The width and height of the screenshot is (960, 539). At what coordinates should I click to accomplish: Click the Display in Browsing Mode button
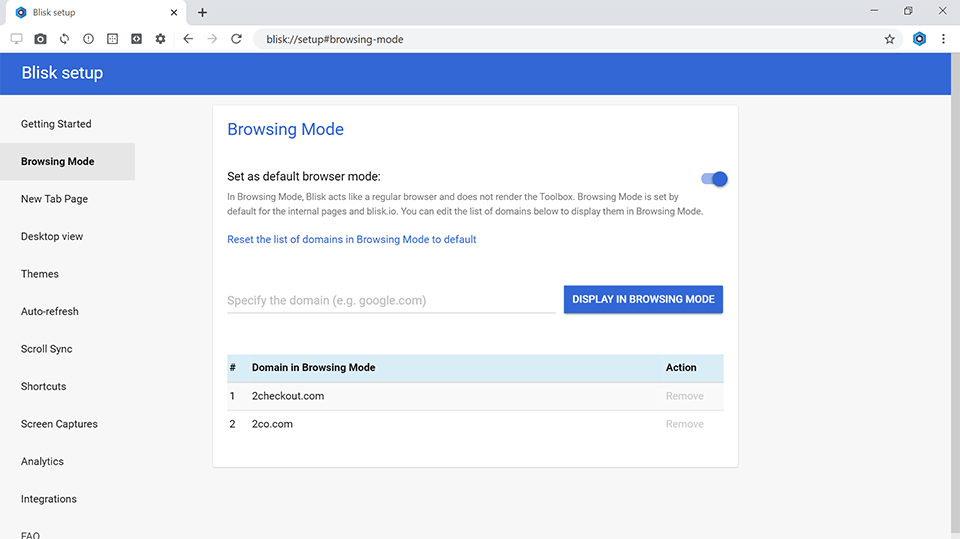[x=643, y=300]
